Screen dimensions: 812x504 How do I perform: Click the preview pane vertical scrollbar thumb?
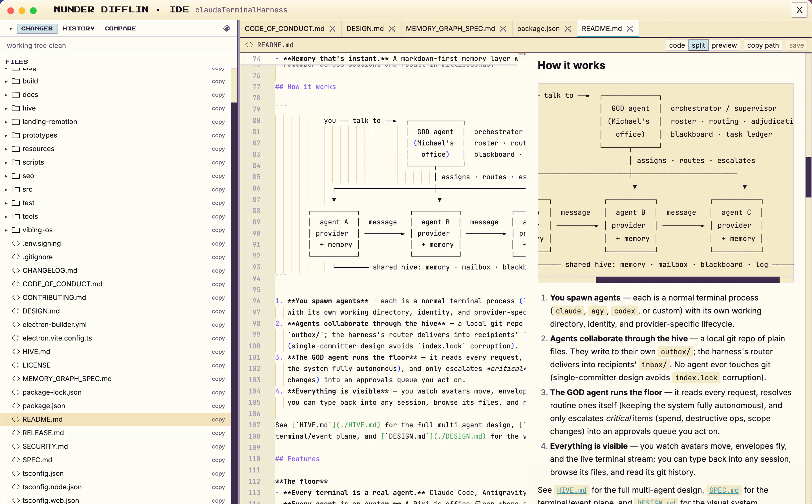tap(809, 177)
